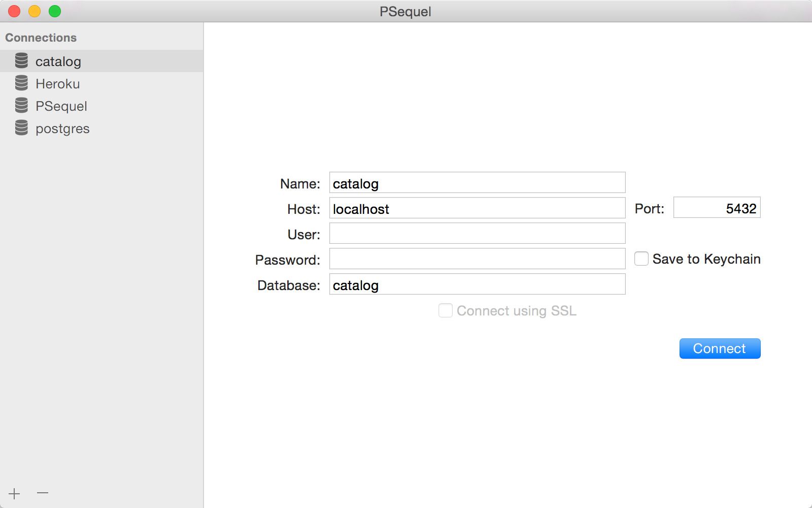The image size is (812, 508).
Task: Add a new connection with the plus icon
Action: [x=13, y=493]
